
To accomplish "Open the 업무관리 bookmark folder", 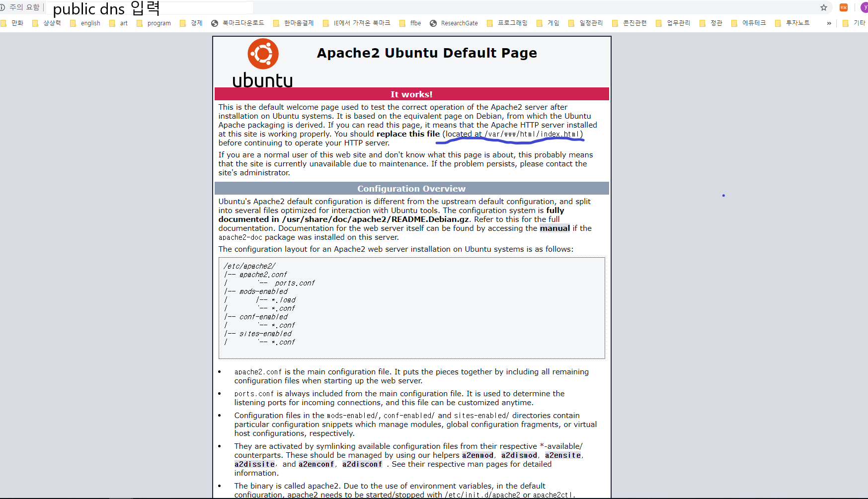I will tap(673, 23).
